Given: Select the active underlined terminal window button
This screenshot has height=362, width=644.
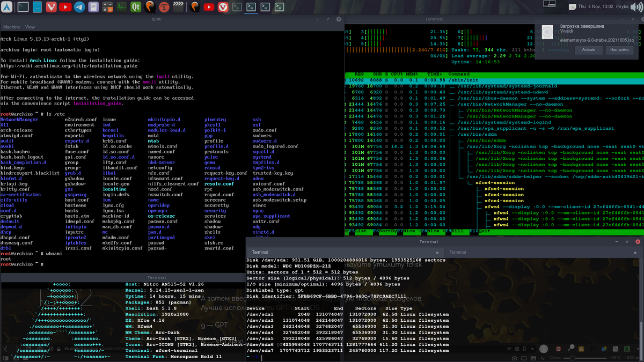Looking at the screenshot, I should pos(251,7).
